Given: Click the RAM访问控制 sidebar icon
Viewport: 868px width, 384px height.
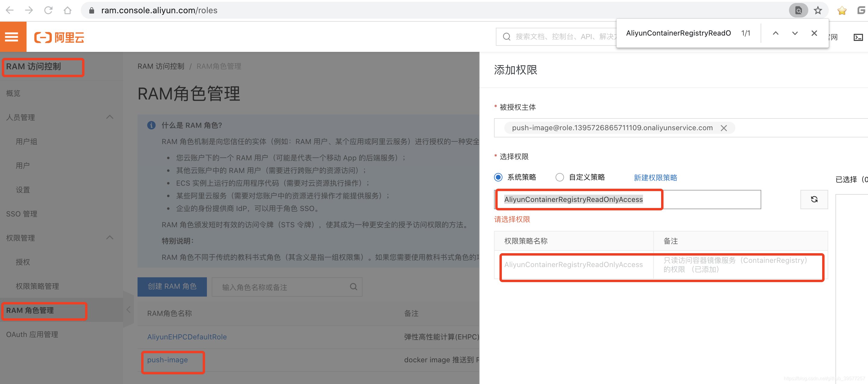Looking at the screenshot, I should 33,66.
